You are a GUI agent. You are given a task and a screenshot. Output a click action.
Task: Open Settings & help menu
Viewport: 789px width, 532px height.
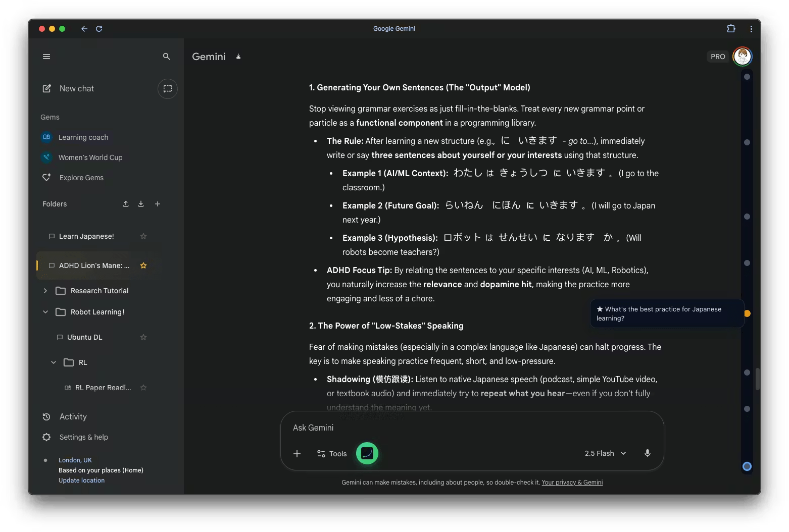point(83,437)
